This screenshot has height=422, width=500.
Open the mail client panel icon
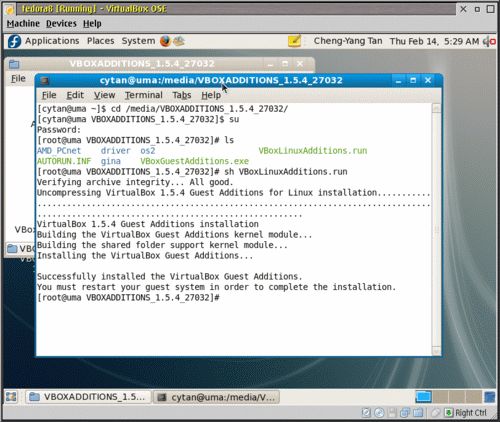[x=179, y=41]
